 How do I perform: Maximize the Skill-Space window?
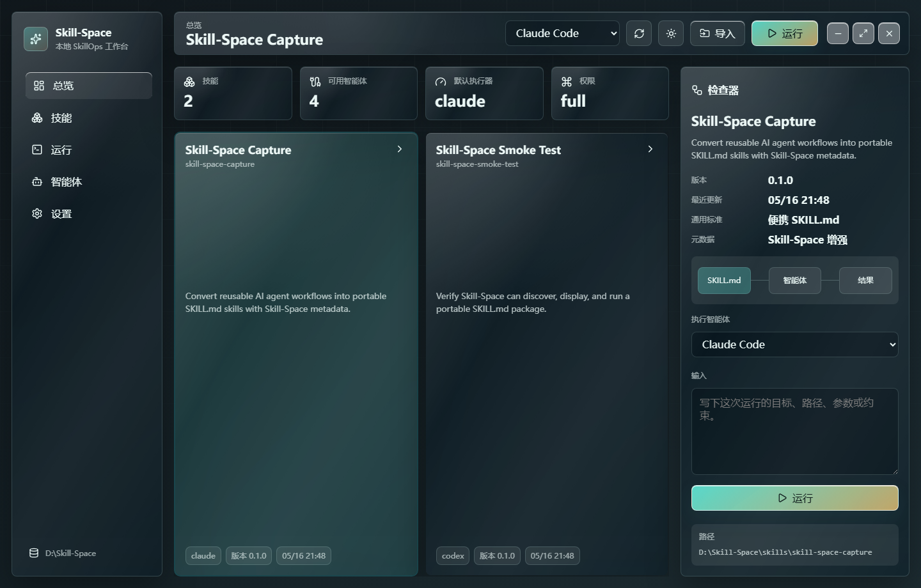click(863, 33)
